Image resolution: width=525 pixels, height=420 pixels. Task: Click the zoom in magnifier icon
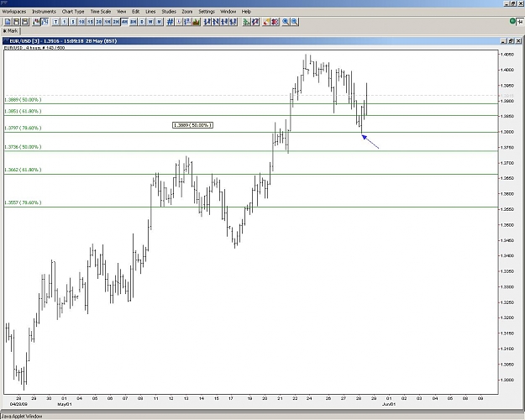coord(286,22)
